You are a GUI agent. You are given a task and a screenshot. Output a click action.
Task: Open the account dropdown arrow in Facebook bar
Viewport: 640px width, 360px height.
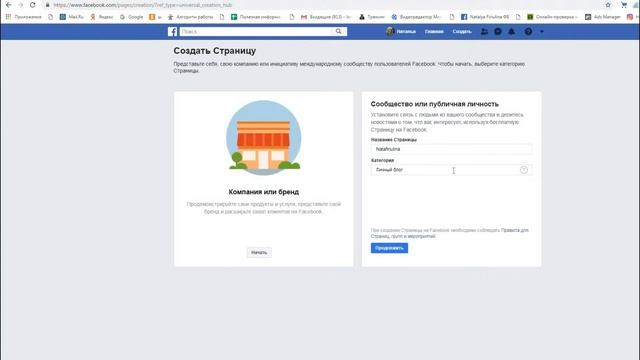tap(542, 31)
